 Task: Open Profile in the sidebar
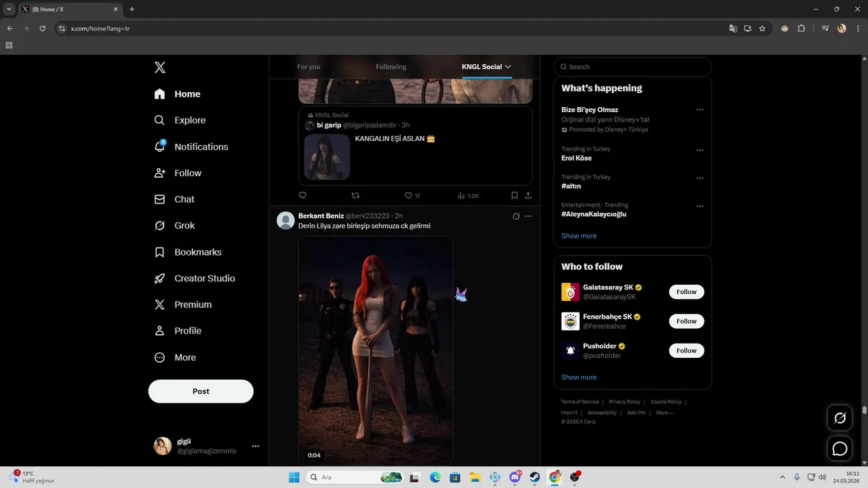[x=178, y=331]
